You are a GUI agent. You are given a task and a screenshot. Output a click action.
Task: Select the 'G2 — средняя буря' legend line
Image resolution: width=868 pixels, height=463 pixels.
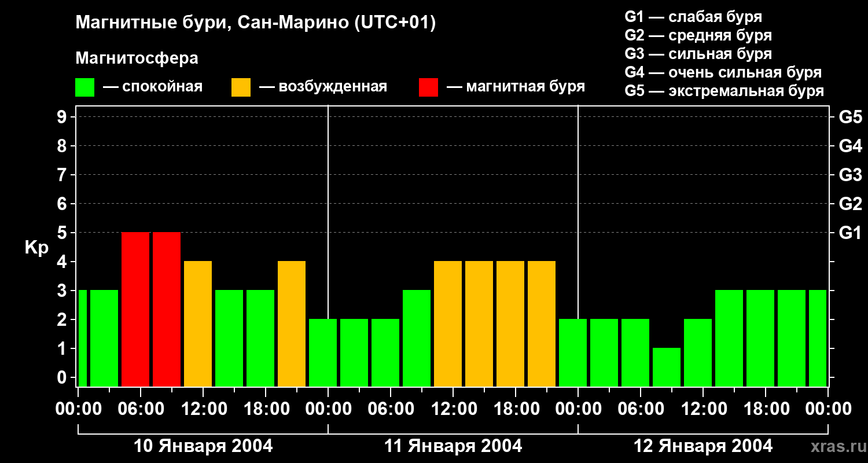[698, 35]
